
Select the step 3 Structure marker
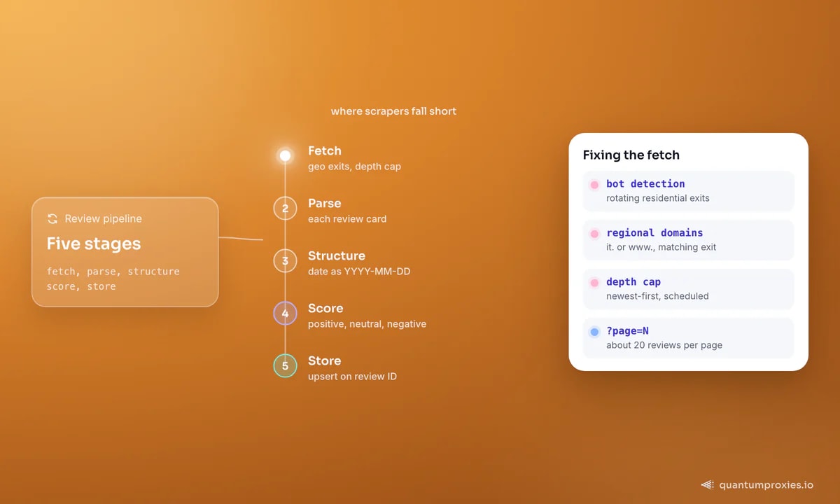[285, 260]
